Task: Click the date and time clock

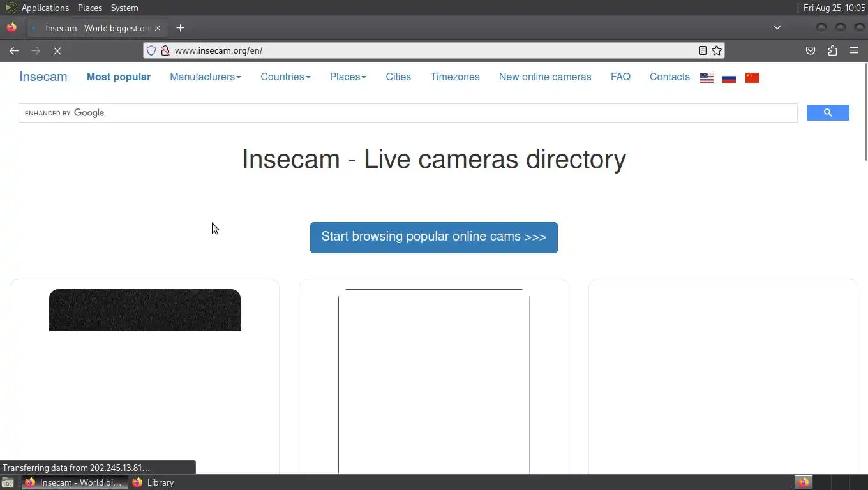Action: point(834,8)
